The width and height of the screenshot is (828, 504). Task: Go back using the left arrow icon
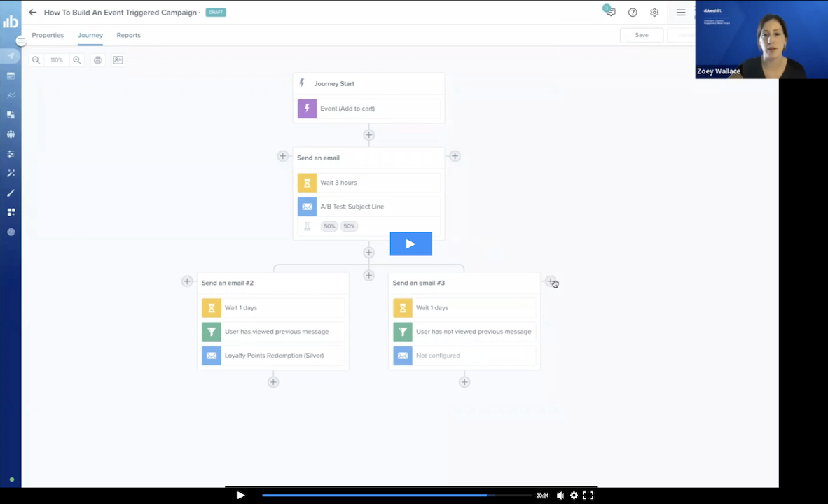[x=33, y=12]
